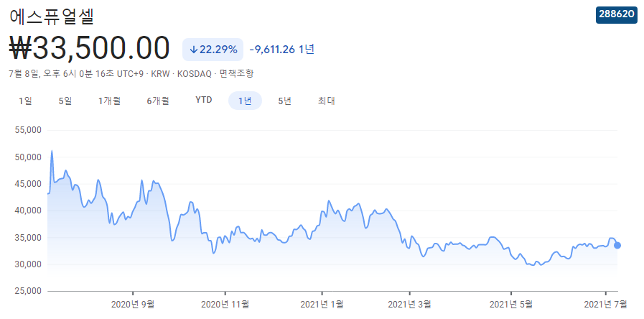The width and height of the screenshot is (644, 319).
Task: Click the 25,000 y-axis label
Action: 28,291
